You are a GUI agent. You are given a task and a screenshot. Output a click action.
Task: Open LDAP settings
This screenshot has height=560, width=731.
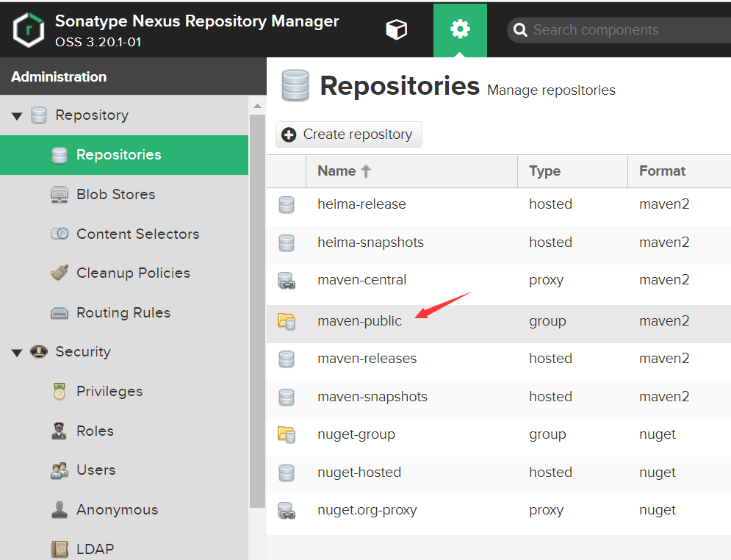(95, 549)
